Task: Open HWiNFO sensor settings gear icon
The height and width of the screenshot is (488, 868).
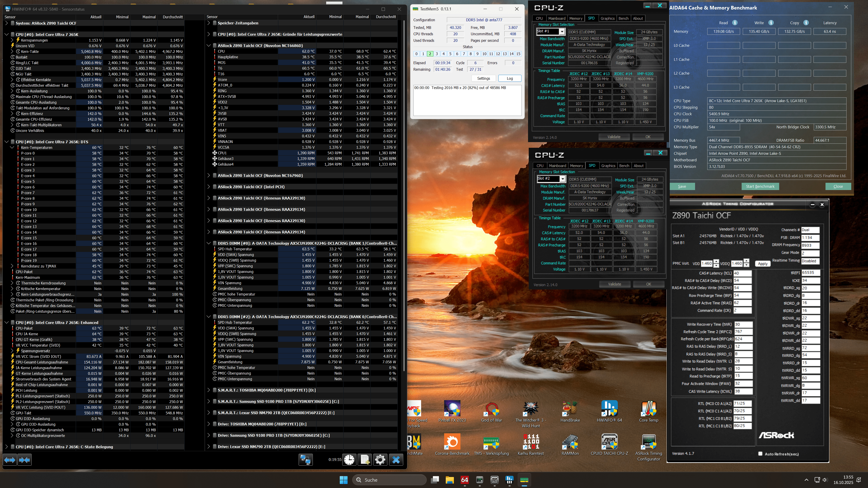Action: coord(380,460)
